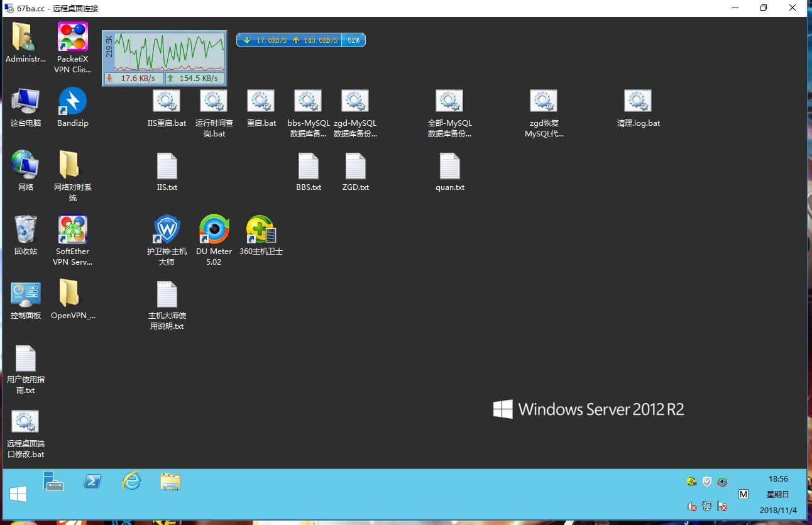Select the 清理.log.bat file icon
The image size is (812, 525).
click(x=638, y=102)
